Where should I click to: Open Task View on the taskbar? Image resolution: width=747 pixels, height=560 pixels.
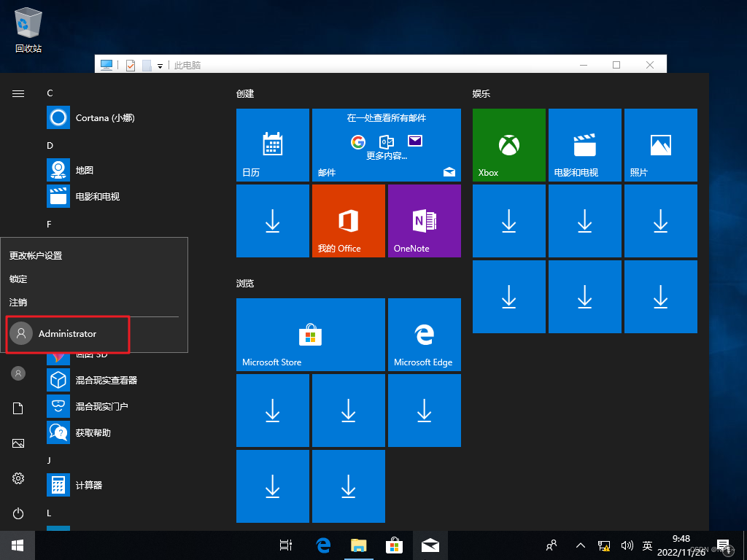pyautogui.click(x=286, y=545)
